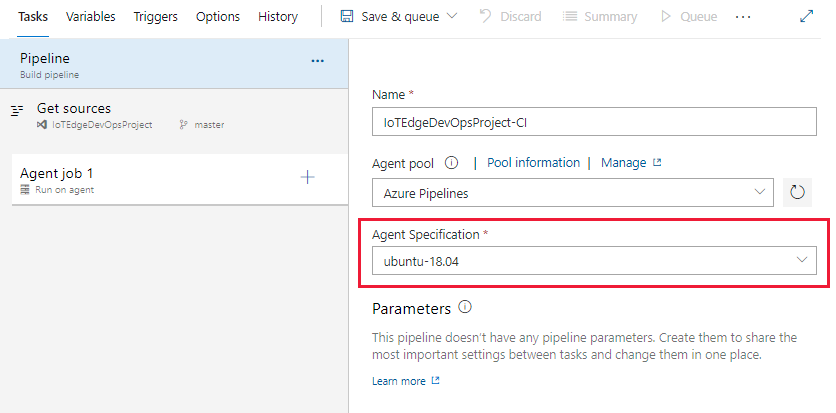Click the refresh agent pool icon

tap(797, 192)
